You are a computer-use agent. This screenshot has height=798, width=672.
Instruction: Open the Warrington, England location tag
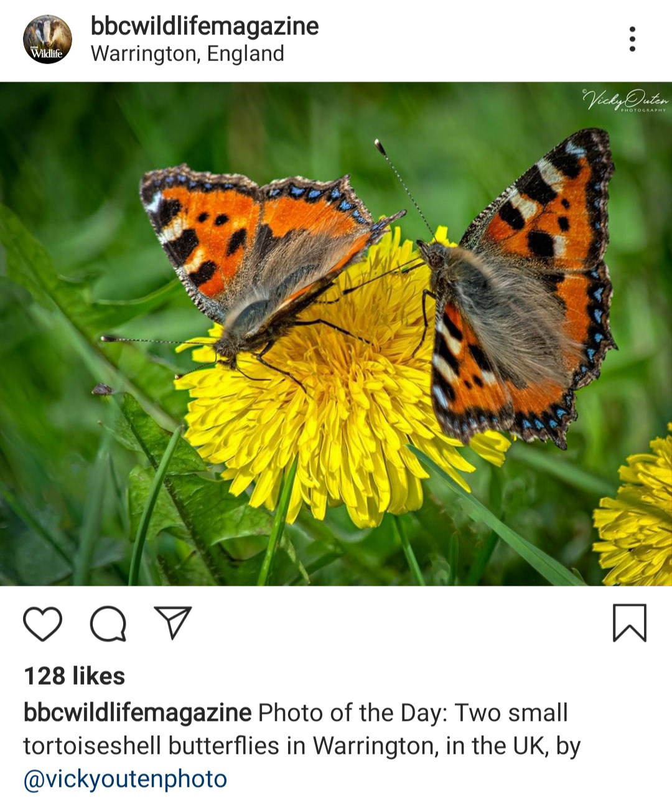(187, 54)
